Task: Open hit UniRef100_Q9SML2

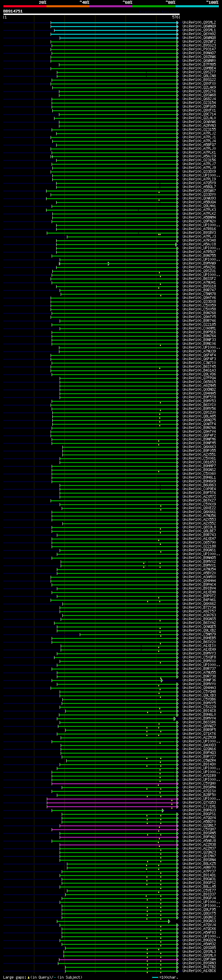Action: pyautogui.click(x=199, y=23)
